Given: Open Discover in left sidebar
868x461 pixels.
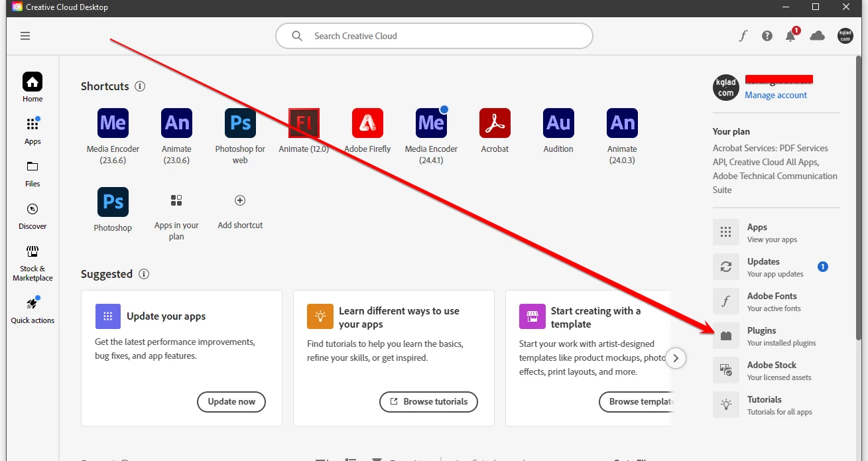Looking at the screenshot, I should click(x=32, y=216).
